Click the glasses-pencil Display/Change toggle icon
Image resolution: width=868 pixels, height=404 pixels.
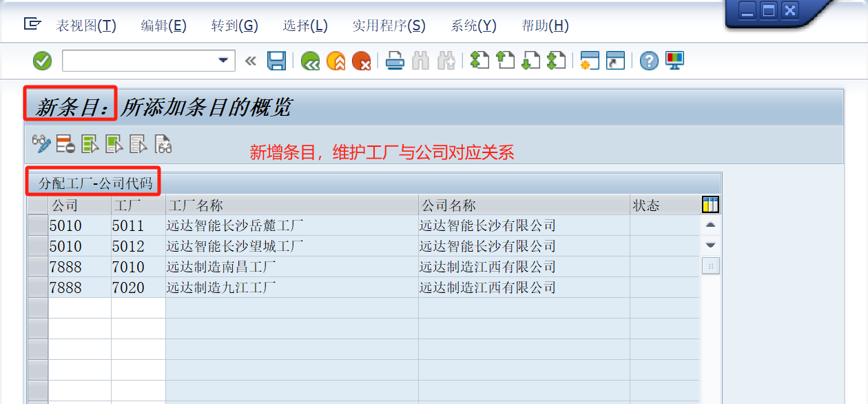41,143
